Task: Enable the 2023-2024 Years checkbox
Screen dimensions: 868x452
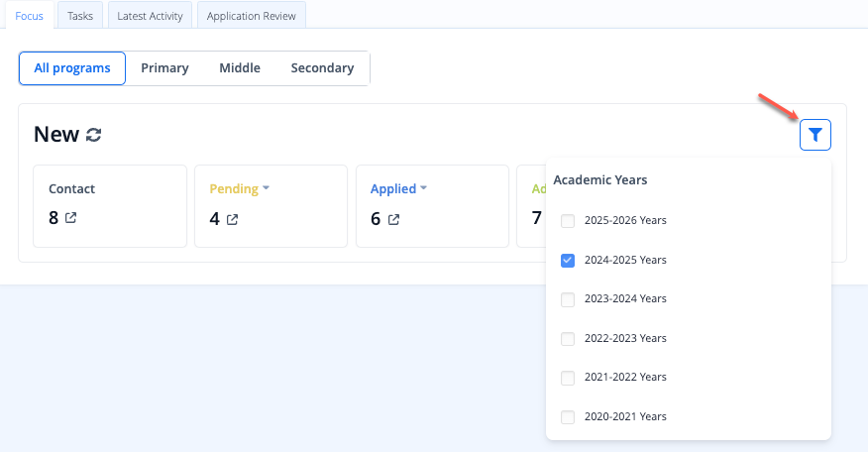Action: click(568, 299)
